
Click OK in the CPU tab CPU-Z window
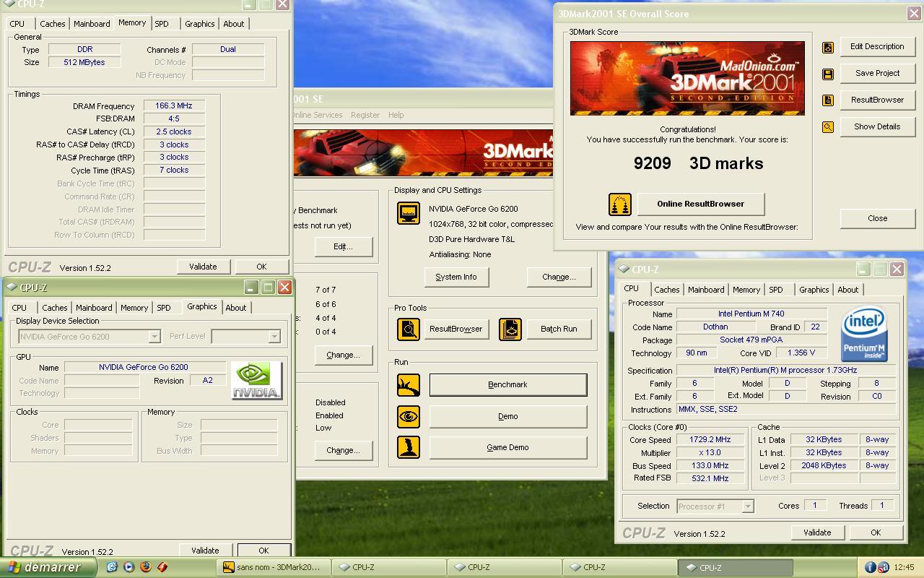pyautogui.click(x=875, y=533)
